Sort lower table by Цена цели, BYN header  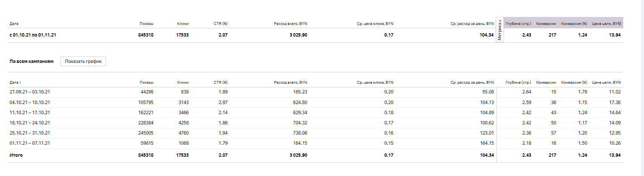point(606,82)
